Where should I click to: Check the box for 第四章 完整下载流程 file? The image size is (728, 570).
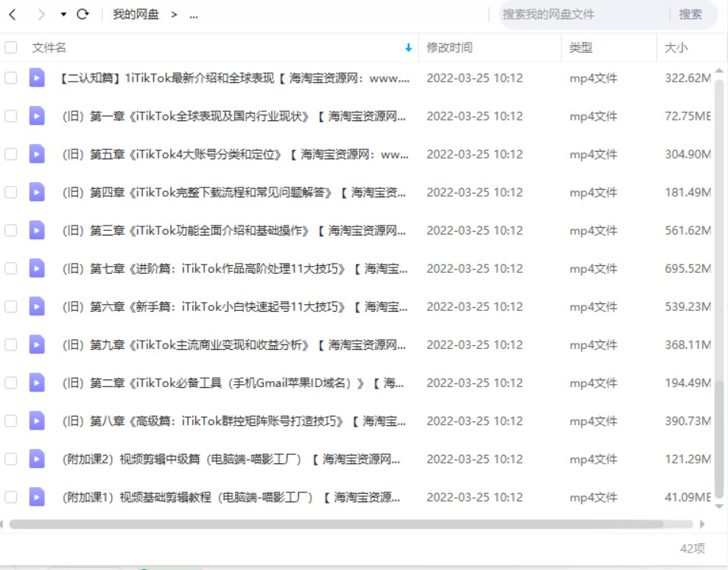point(11,192)
